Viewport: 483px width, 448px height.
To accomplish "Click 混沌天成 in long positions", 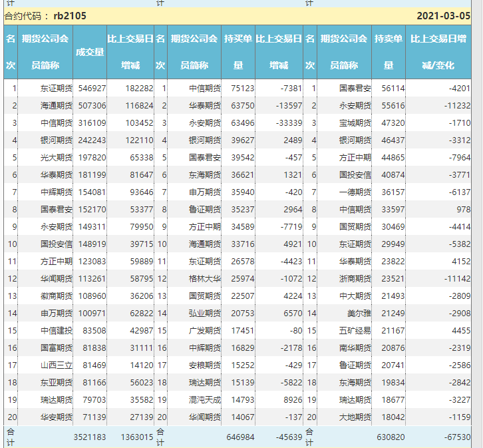I will pos(205,399).
